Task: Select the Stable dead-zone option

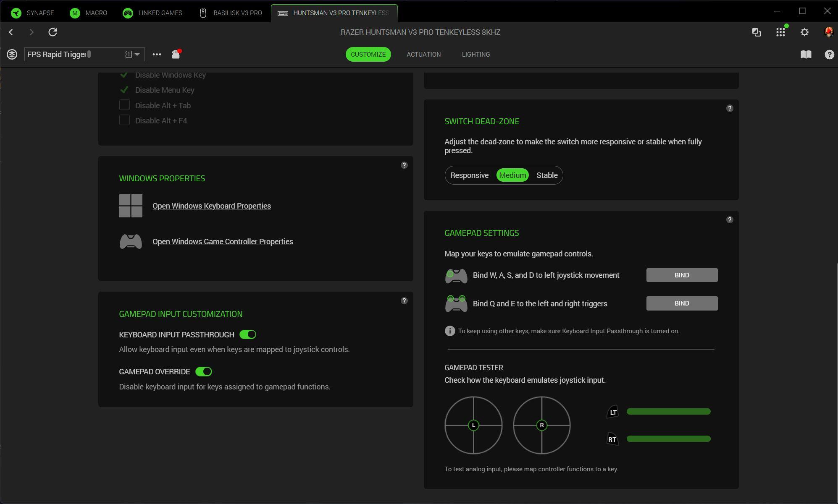Action: 546,175
